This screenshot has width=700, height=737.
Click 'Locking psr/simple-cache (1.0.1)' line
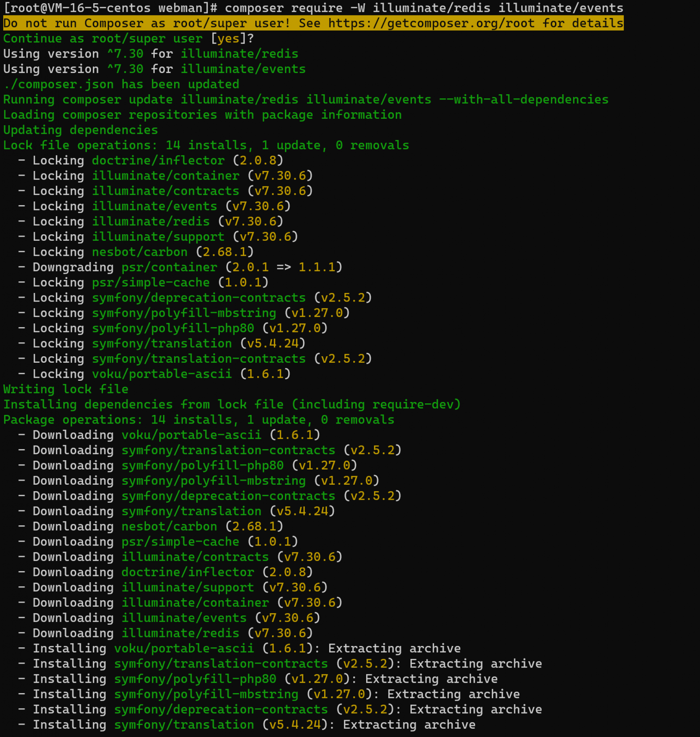click(x=143, y=282)
